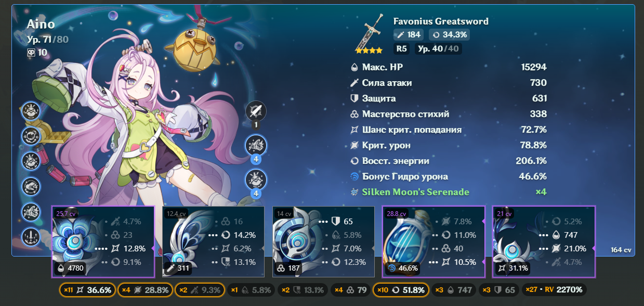
Task: Click the elemental burst talent icon at the bottom
Action: pos(256,180)
